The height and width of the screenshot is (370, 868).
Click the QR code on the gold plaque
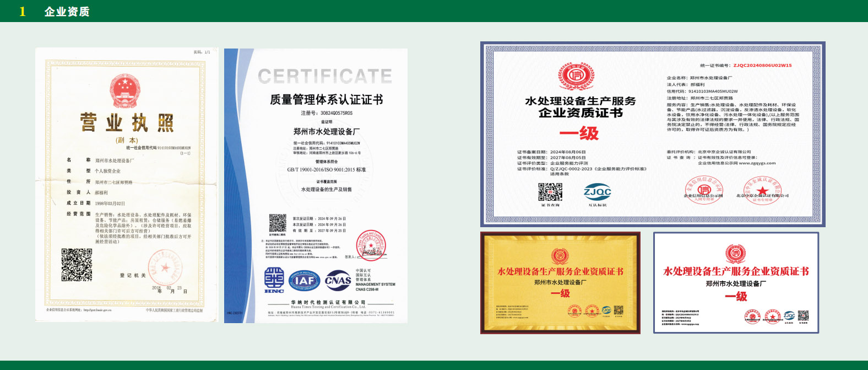(618, 310)
